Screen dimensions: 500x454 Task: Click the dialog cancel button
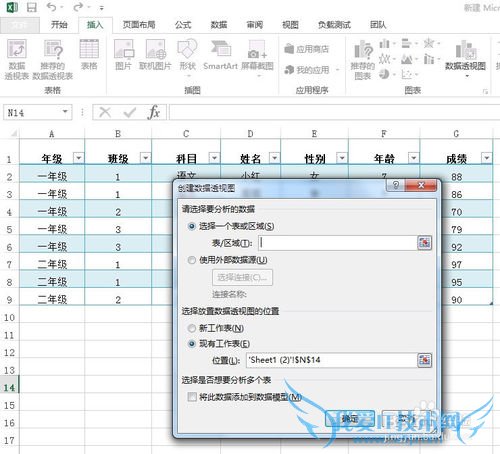click(x=406, y=418)
